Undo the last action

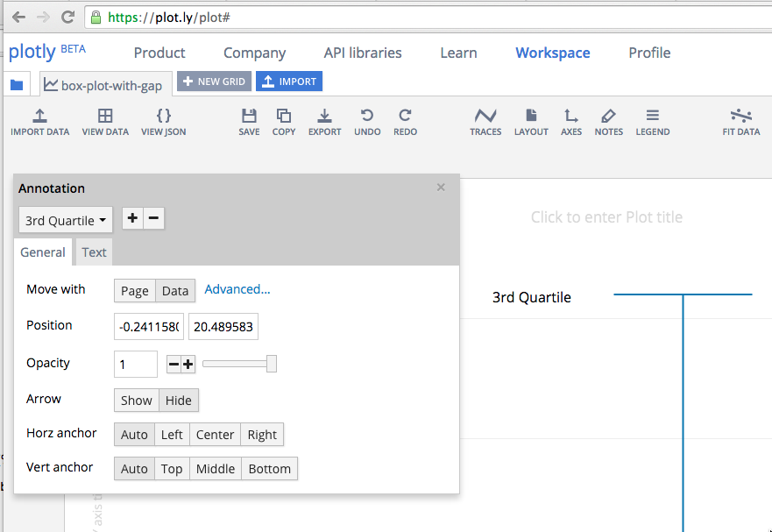point(367,117)
